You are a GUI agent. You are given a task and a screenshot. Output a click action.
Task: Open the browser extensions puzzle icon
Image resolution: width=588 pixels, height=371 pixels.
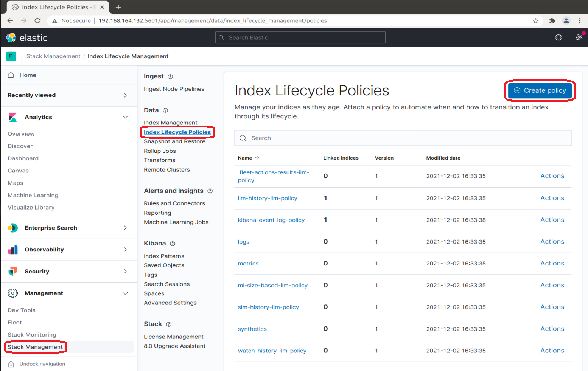coord(552,21)
